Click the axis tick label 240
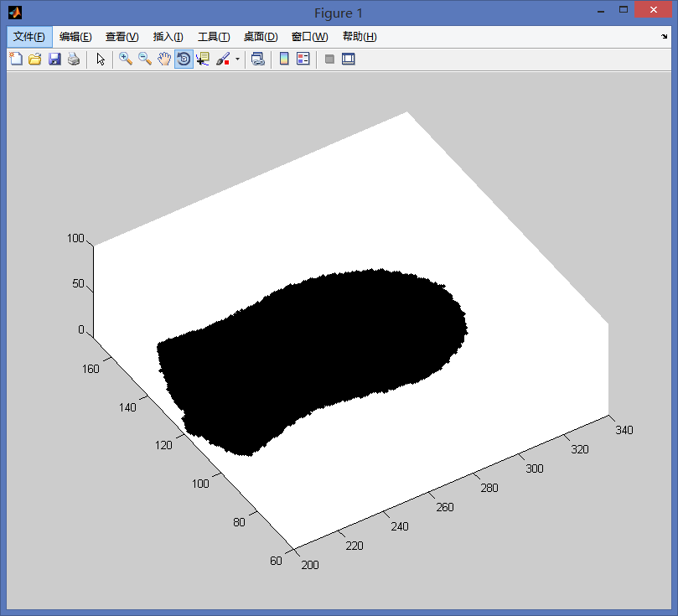 (400, 526)
